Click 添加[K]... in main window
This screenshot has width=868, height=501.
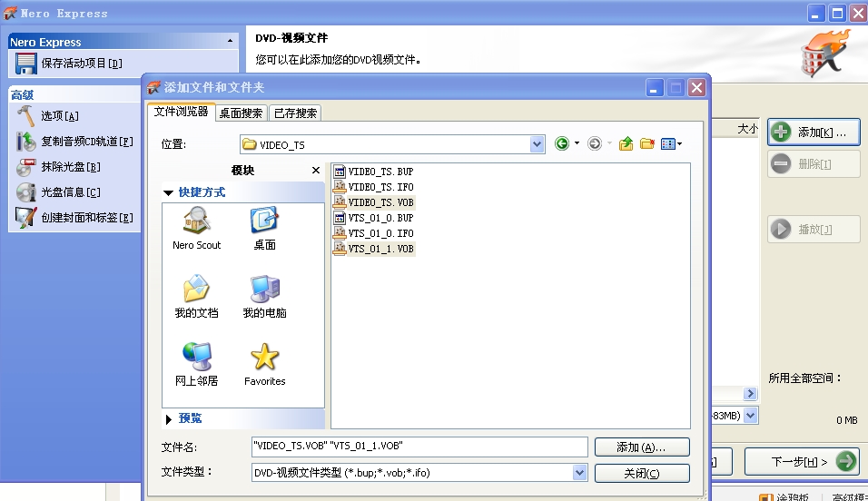coord(814,133)
